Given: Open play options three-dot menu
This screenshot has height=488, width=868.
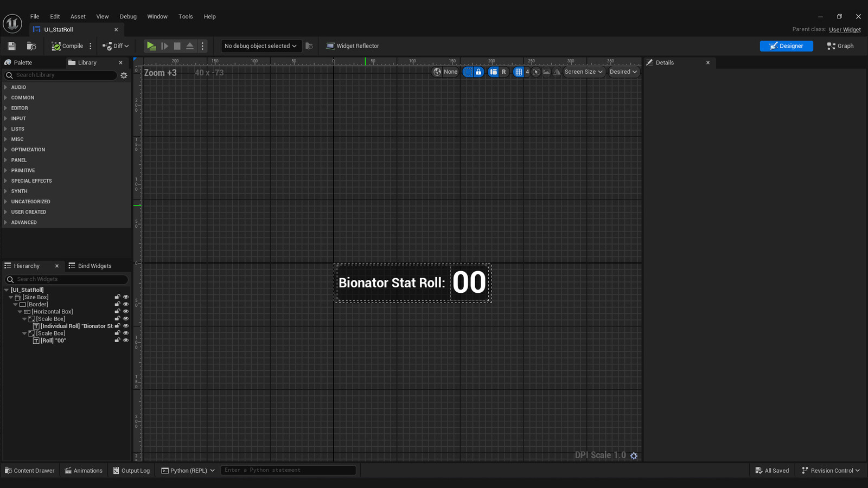Looking at the screenshot, I should pos(203,46).
